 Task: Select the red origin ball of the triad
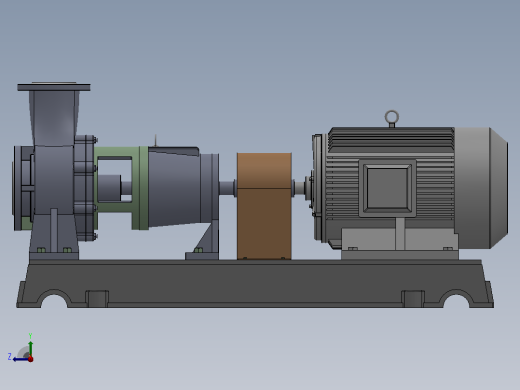click(31, 359)
